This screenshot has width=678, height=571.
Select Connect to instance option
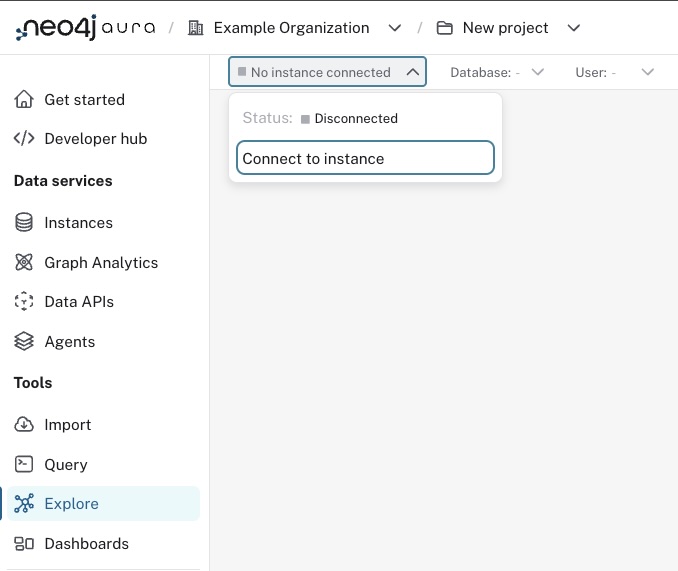tap(365, 158)
